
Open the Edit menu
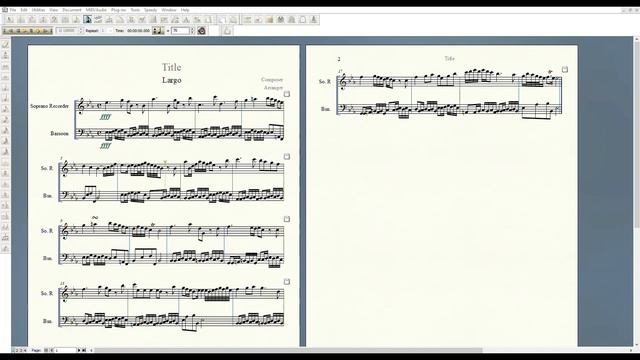click(x=24, y=10)
